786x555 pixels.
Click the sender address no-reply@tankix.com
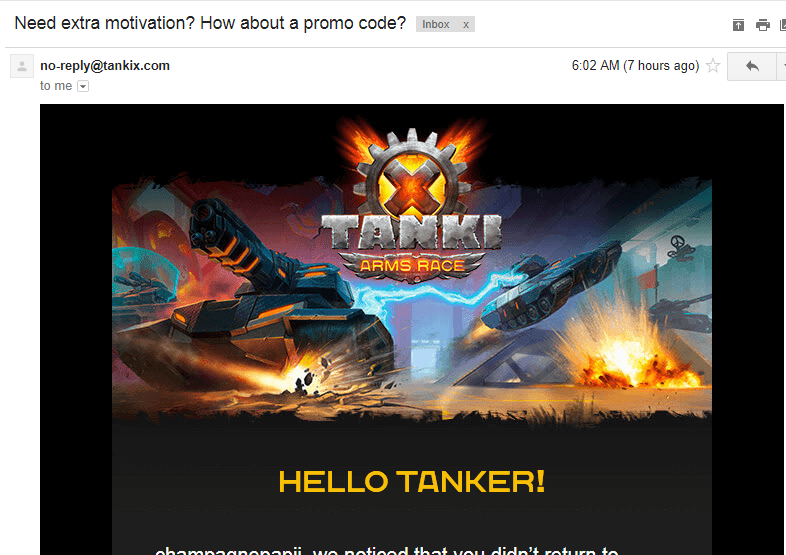coord(105,66)
